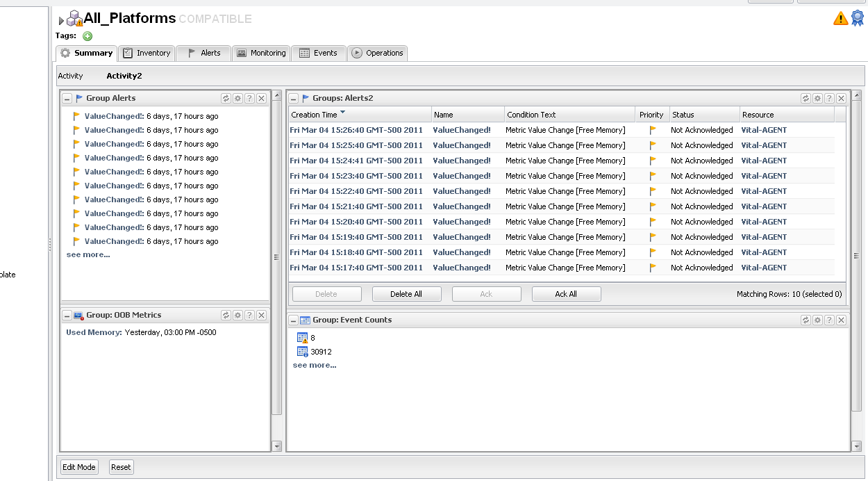This screenshot has height=481, width=868.
Task: Refresh the Group: OOB Metrics portlet
Action: (x=226, y=316)
